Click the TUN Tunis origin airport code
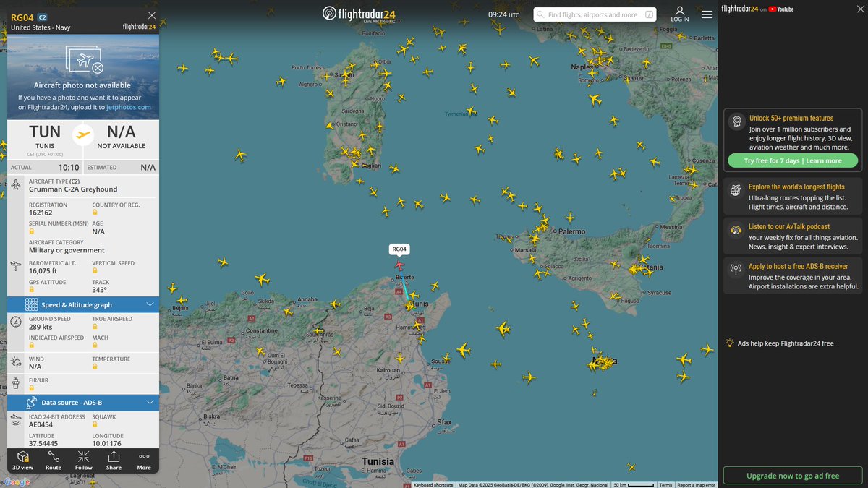This screenshot has width=868, height=488. (45, 132)
